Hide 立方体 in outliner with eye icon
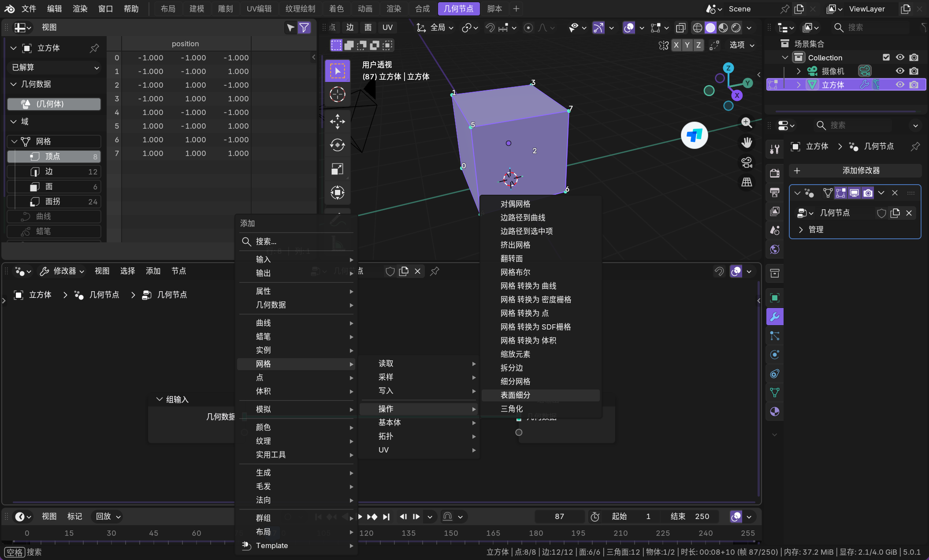This screenshot has width=929, height=560. tap(899, 85)
